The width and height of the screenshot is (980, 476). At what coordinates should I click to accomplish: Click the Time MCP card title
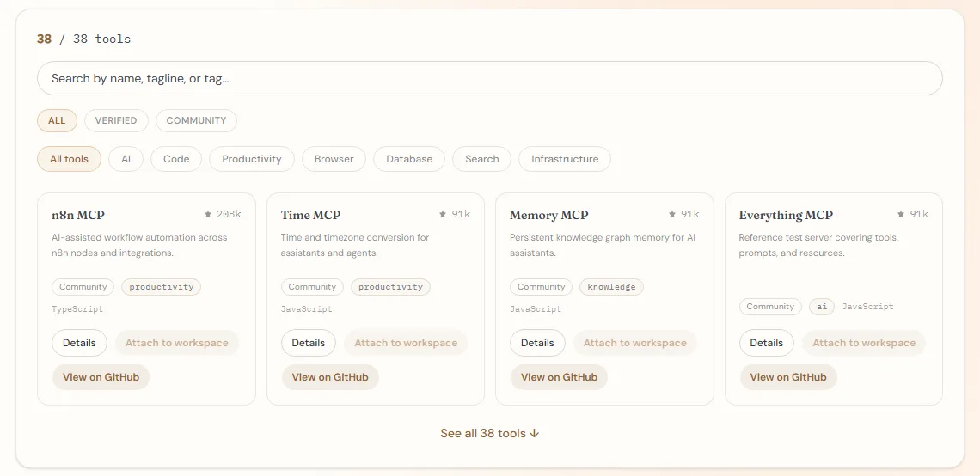310,215
